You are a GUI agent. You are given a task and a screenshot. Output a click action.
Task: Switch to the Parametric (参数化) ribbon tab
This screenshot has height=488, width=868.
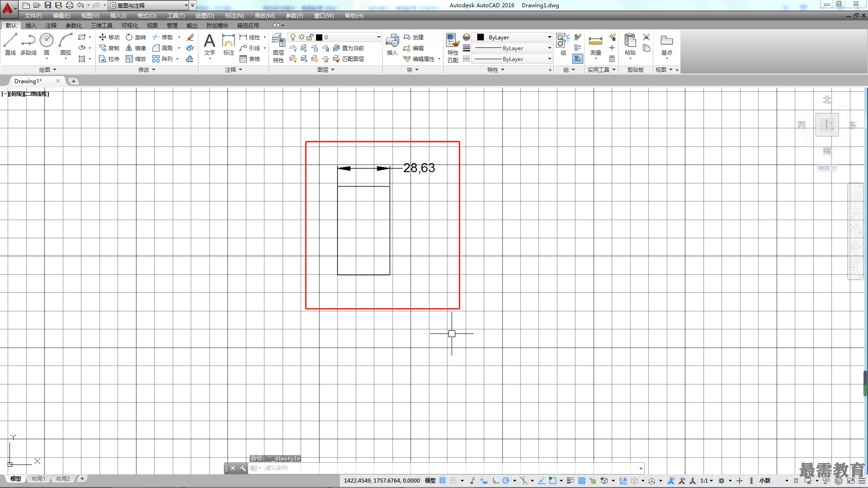pos(74,25)
